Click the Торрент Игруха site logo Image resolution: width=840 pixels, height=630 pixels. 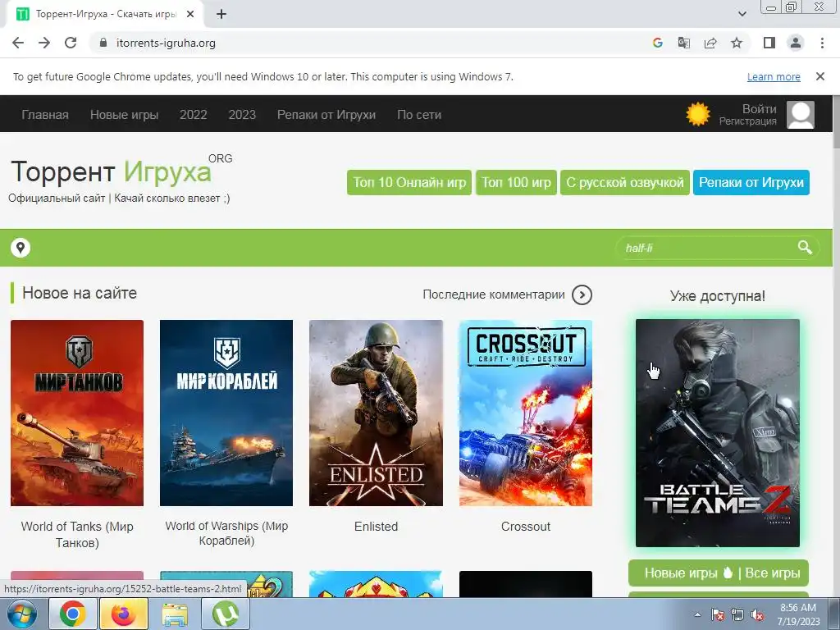(111, 172)
